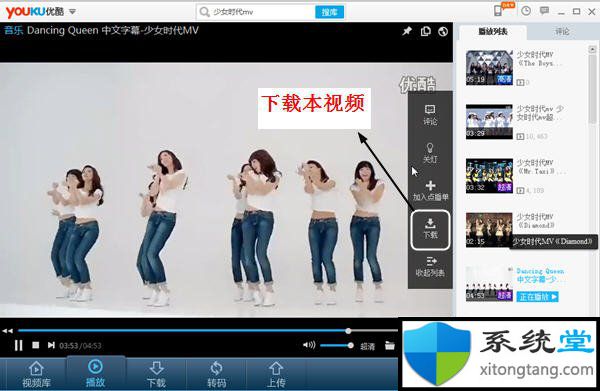Image resolution: width=600 pixels, height=391 pixels.
Task: Click the magnifier search icon
Action: click(204, 12)
